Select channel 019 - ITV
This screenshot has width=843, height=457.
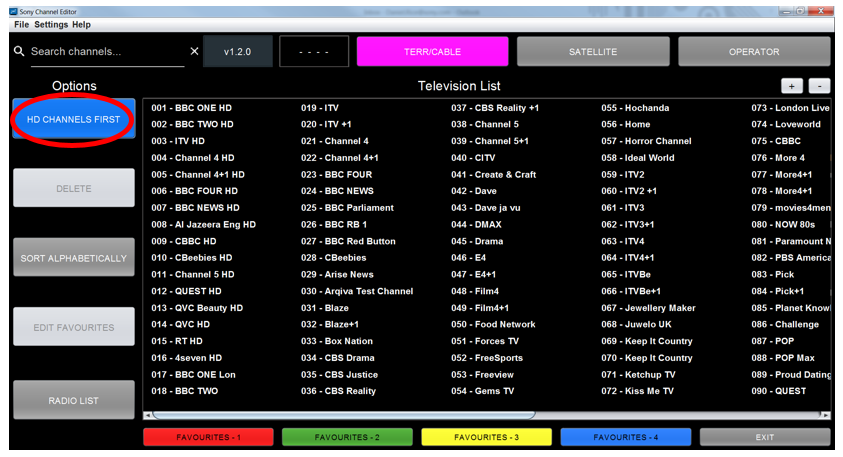click(320, 108)
